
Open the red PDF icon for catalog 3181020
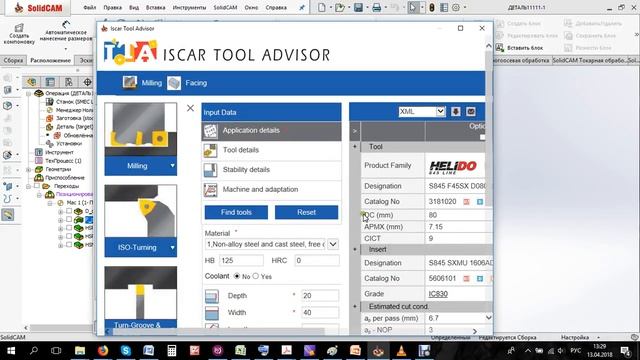(x=467, y=202)
